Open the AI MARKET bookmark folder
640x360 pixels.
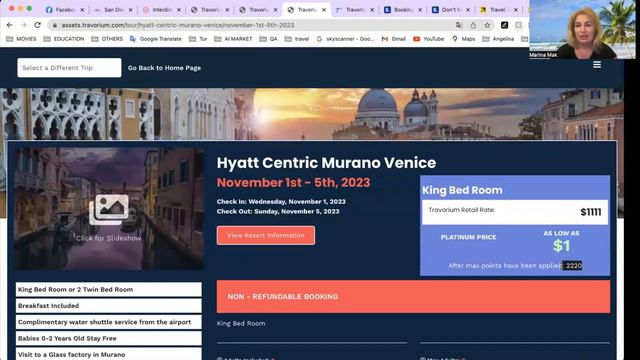pyautogui.click(x=233, y=39)
